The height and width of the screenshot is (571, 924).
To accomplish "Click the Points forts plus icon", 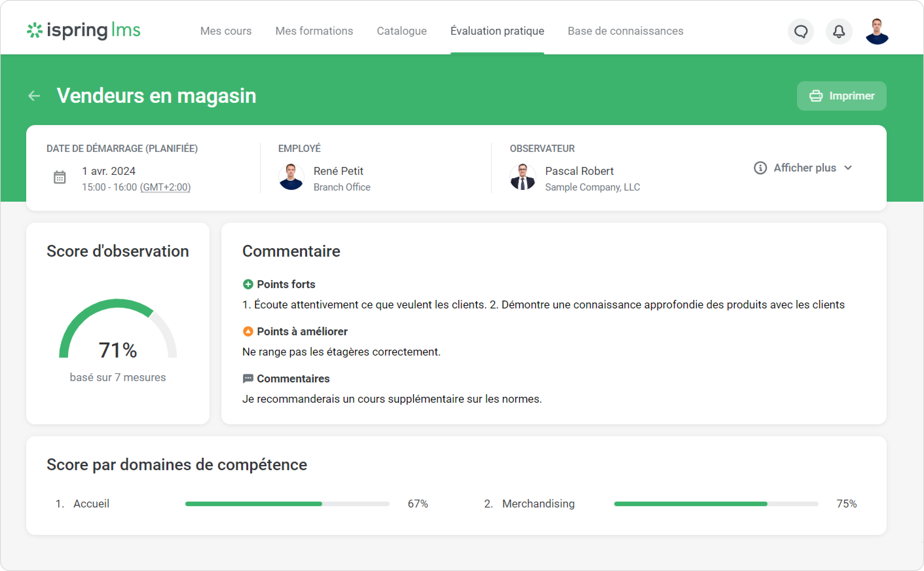I will pyautogui.click(x=248, y=284).
